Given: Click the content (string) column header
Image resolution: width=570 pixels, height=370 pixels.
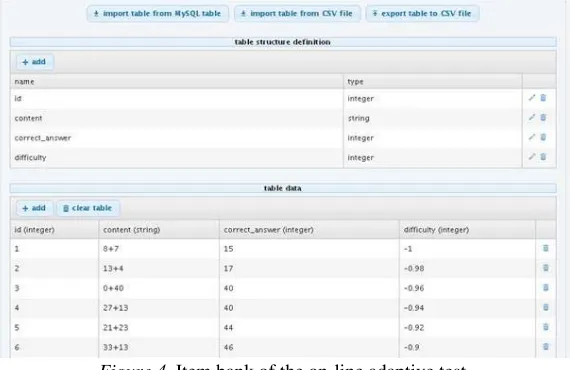Looking at the screenshot, I should pyautogui.click(x=159, y=230).
